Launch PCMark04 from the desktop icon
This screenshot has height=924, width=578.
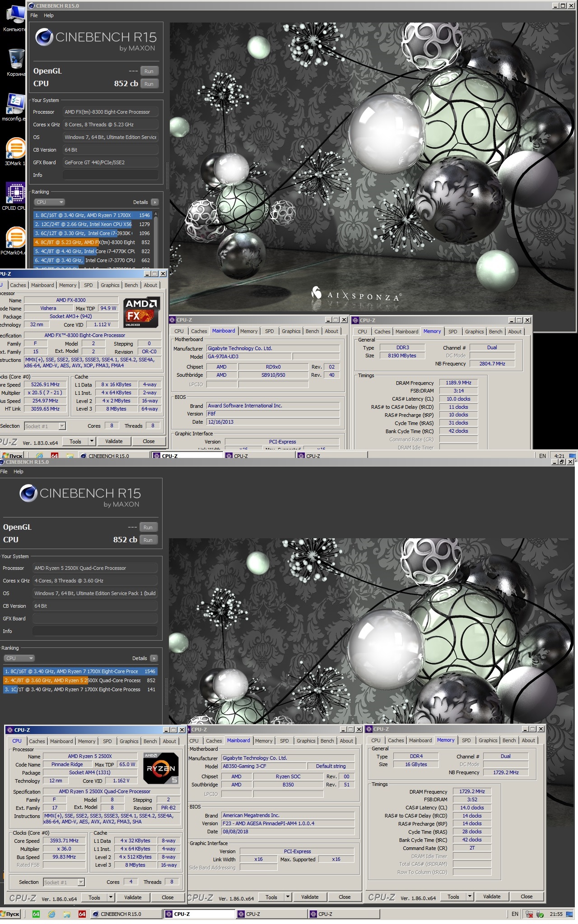pos(14,241)
